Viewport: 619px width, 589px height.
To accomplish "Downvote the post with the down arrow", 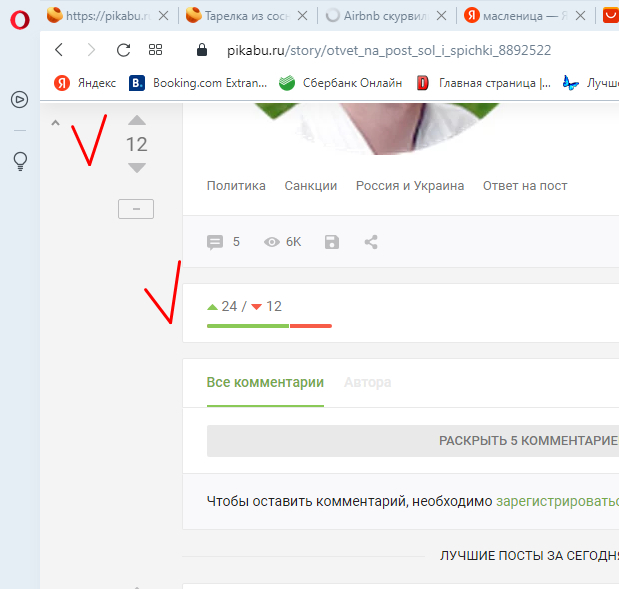I will pyautogui.click(x=137, y=168).
